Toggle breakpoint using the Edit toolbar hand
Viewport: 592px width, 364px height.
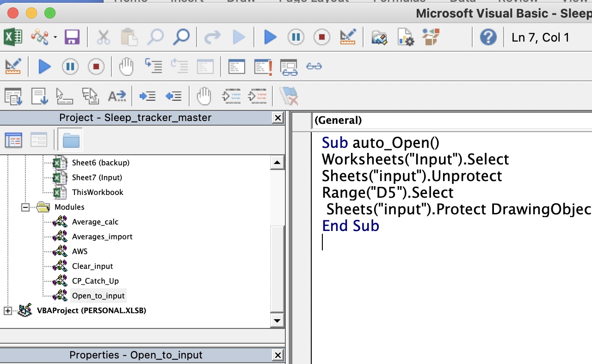click(x=204, y=96)
